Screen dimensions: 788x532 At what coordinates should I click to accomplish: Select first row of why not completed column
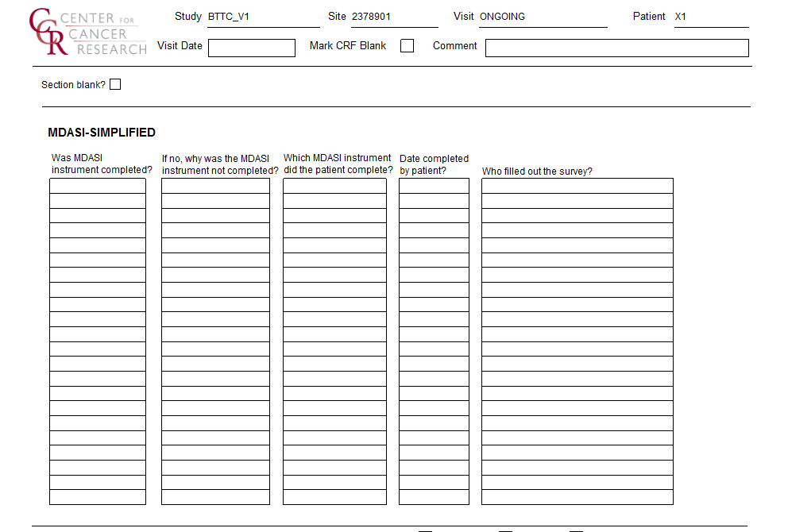click(215, 186)
